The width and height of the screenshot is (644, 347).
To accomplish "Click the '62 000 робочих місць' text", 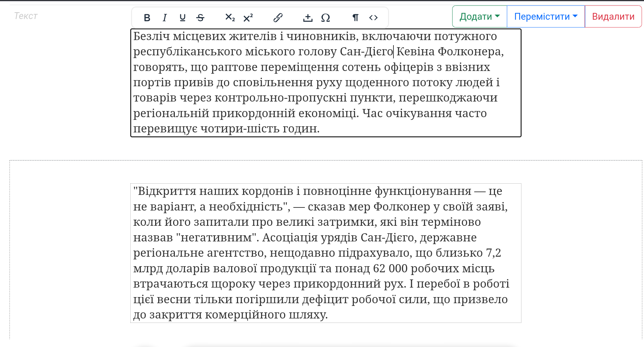I will [x=434, y=269].
